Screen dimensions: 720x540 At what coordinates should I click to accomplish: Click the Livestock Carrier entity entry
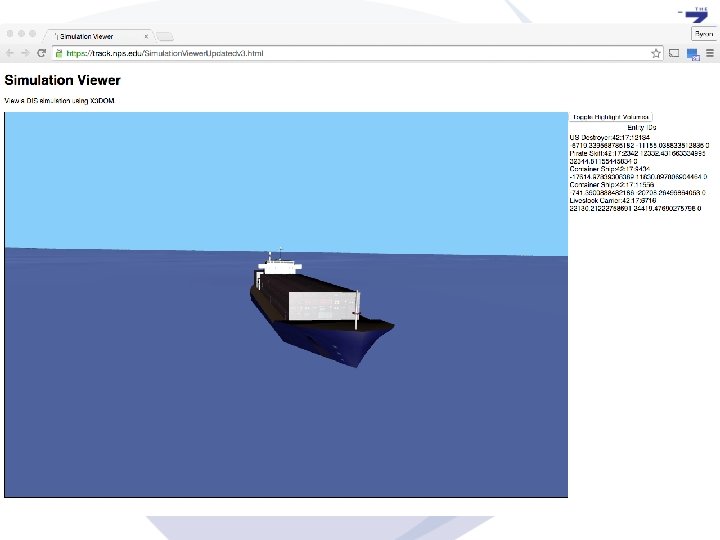[x=636, y=204]
